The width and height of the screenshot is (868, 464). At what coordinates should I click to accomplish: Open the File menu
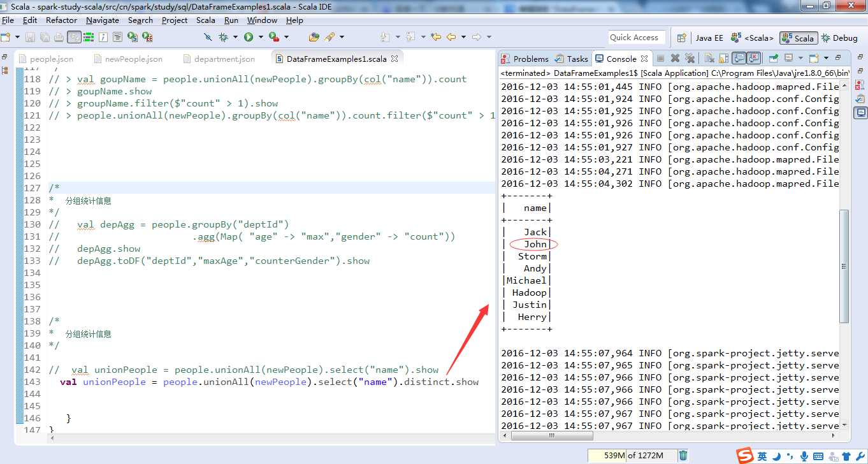click(8, 20)
